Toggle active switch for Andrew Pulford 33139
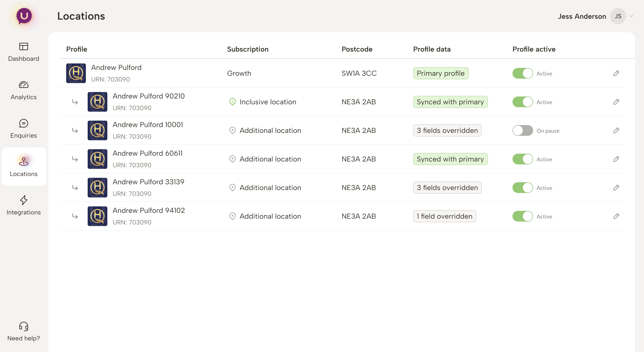The image size is (644, 352). (x=523, y=188)
